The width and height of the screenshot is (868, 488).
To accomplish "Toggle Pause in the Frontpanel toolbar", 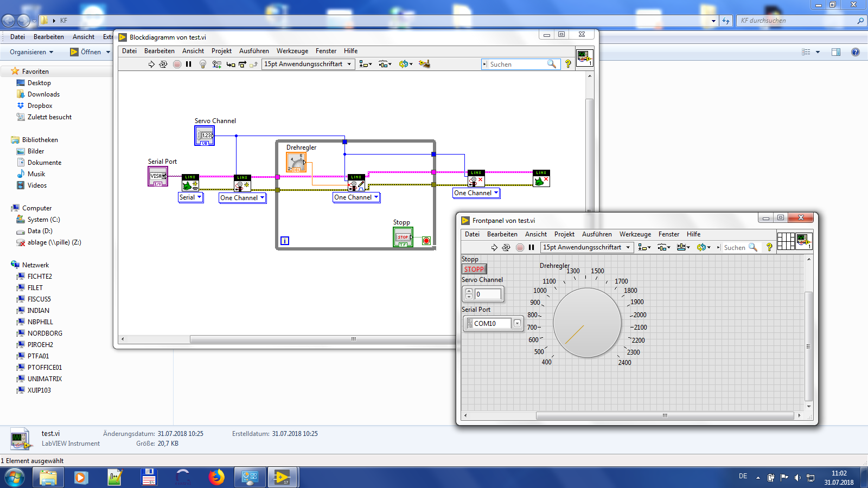I will [532, 247].
